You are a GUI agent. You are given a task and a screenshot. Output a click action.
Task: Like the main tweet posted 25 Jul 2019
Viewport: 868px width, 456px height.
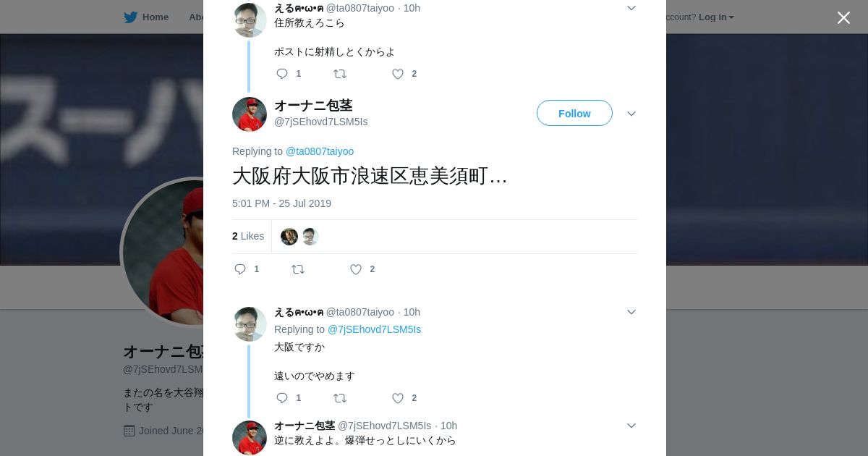coord(356,269)
